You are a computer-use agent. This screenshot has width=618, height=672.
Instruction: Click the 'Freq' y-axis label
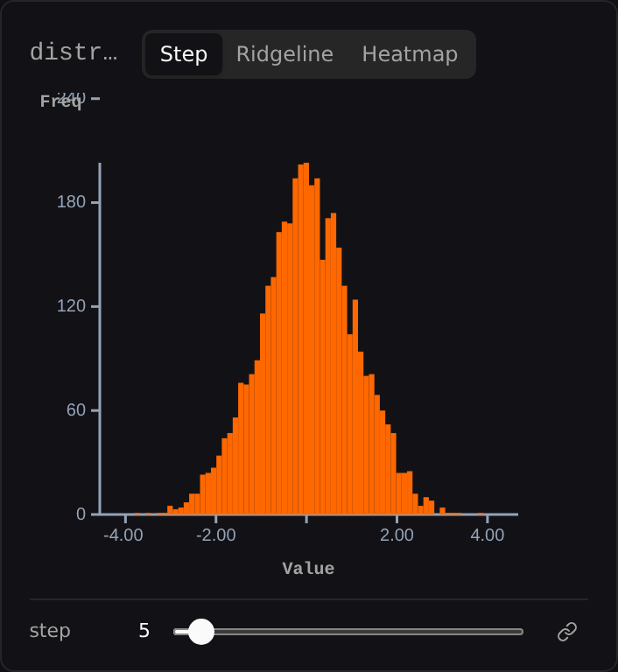60,101
